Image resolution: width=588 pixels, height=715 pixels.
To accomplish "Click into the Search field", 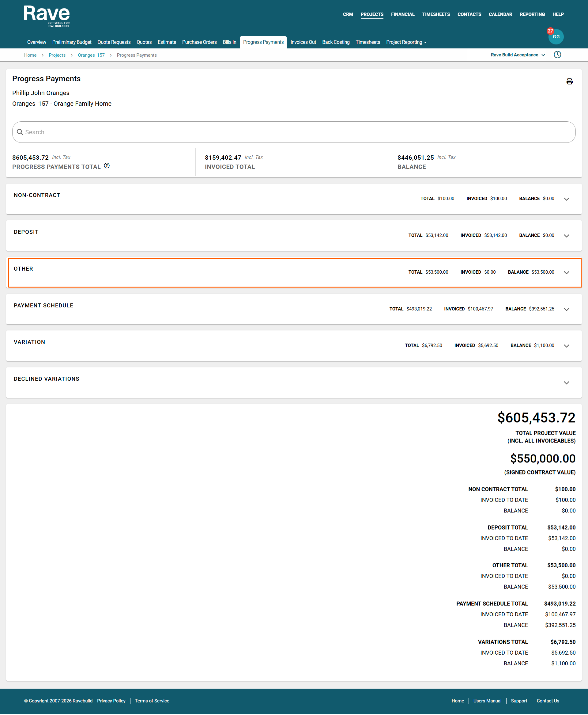I will (294, 132).
